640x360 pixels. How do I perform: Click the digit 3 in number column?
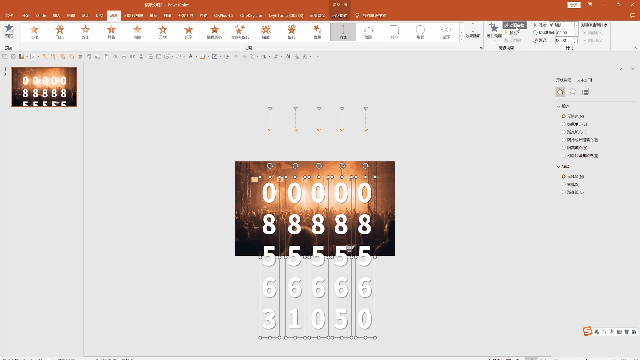coord(269,319)
